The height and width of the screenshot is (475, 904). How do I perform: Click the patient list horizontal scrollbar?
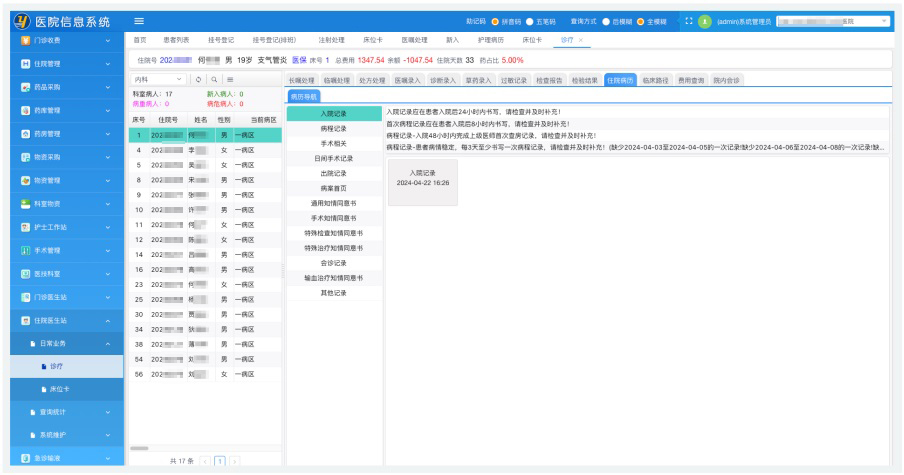(139, 448)
